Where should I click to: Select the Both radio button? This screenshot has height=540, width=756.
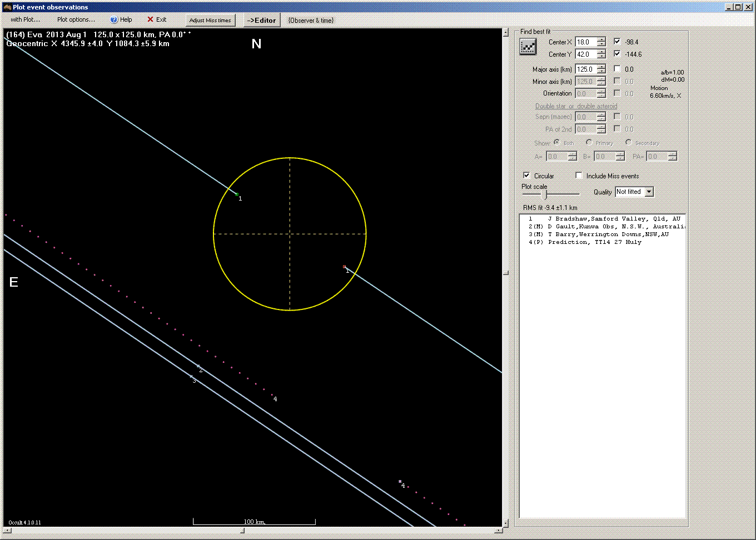(556, 142)
